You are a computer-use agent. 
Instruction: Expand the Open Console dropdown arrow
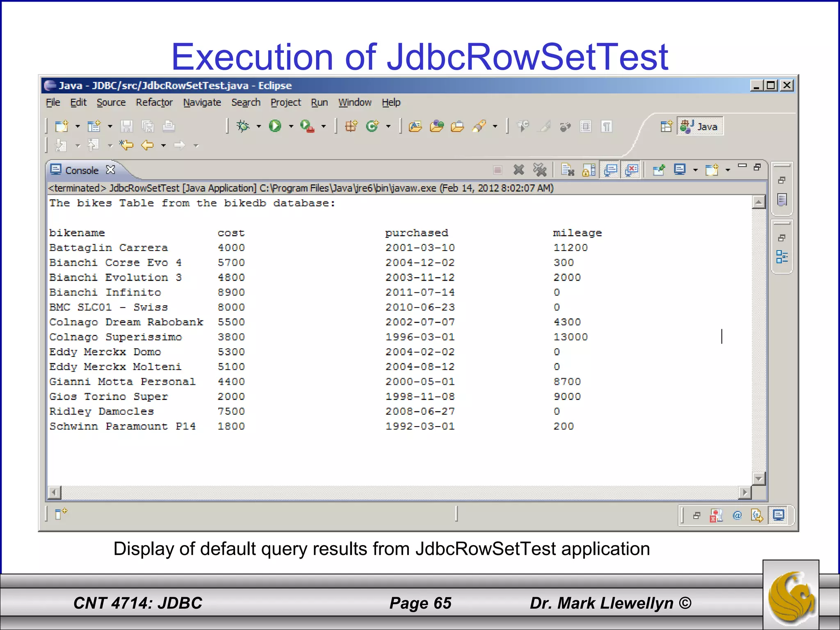[x=728, y=170]
